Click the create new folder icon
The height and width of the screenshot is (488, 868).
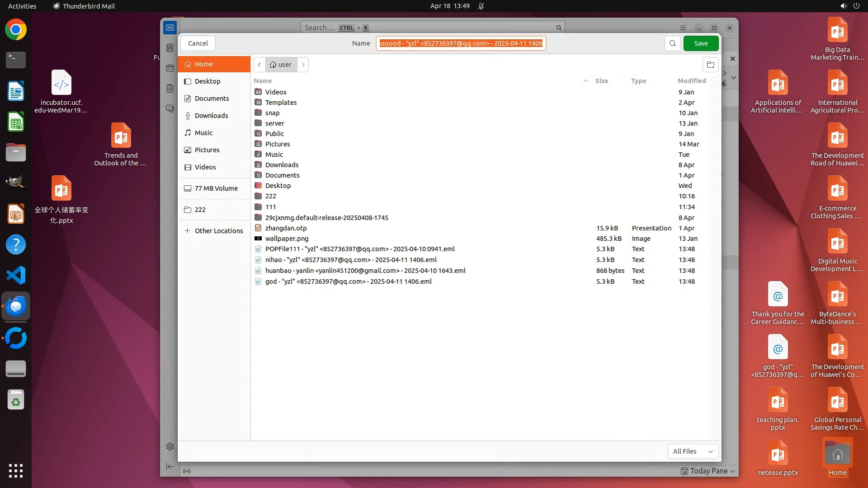(x=710, y=65)
